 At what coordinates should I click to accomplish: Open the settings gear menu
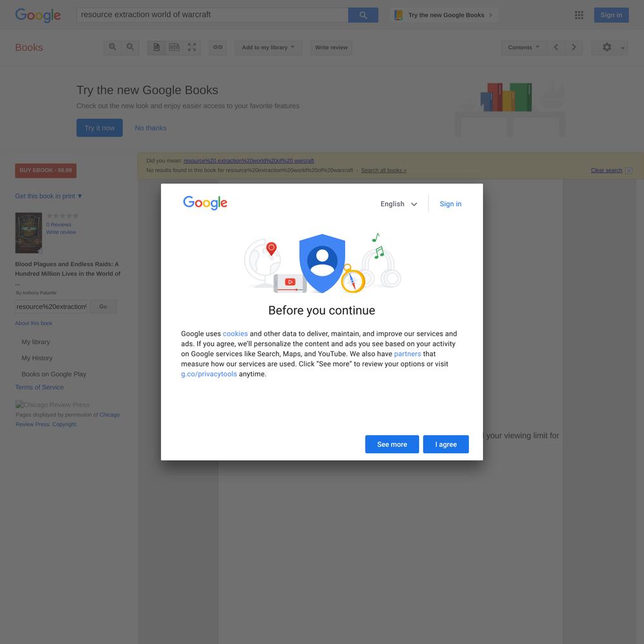(609, 47)
